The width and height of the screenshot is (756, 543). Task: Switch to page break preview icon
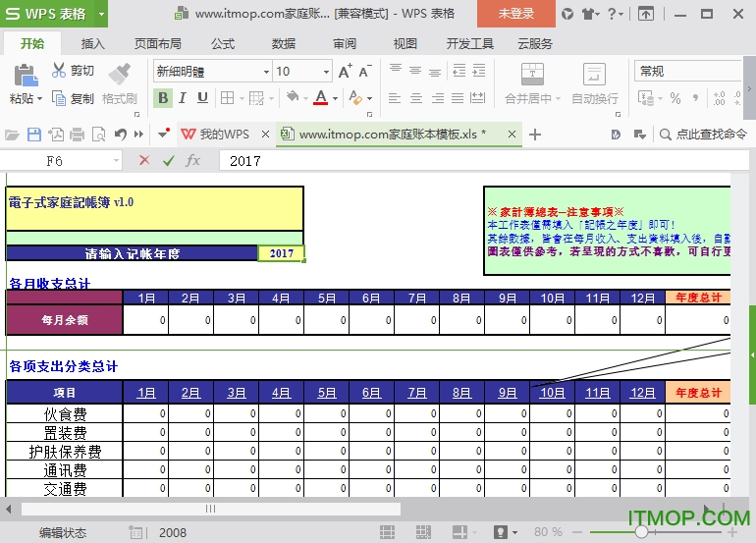[423, 532]
